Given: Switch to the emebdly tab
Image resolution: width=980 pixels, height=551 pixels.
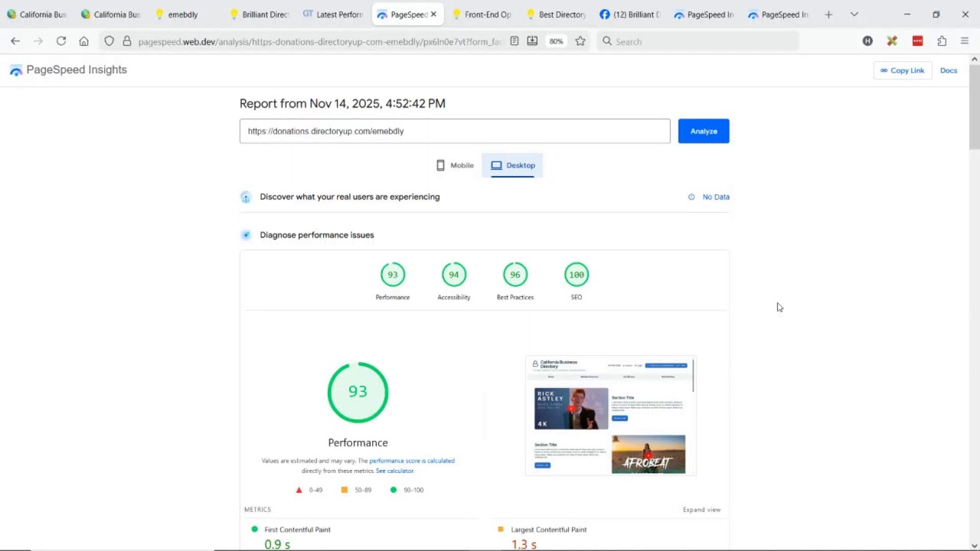Looking at the screenshot, I should click(184, 15).
